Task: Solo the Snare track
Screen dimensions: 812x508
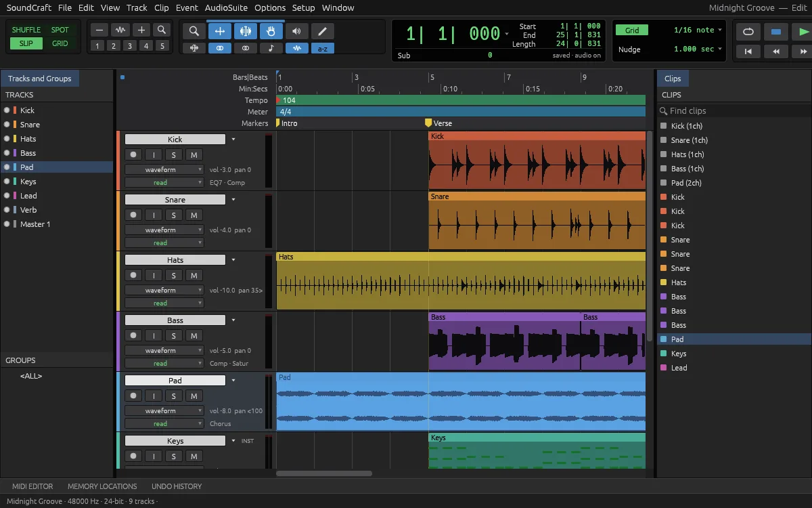Action: click(173, 215)
